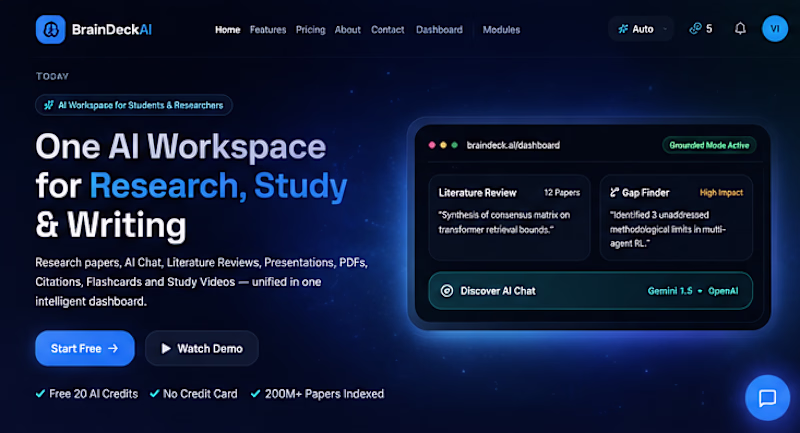Click the "Free 20 AI Credits" text
Viewport: 800px width, 433px height.
pyautogui.click(x=93, y=394)
